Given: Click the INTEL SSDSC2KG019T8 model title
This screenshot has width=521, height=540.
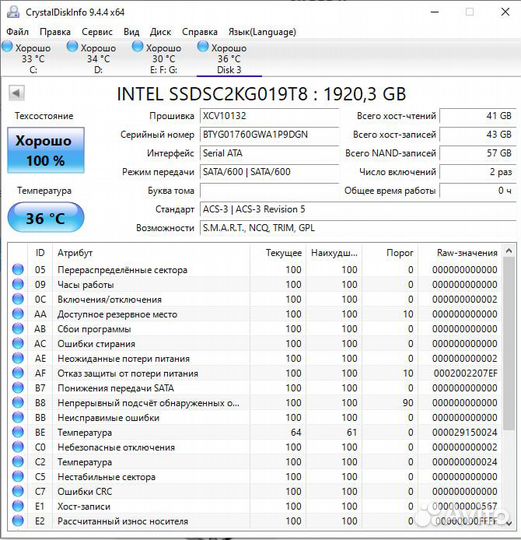Looking at the screenshot, I should 261,94.
